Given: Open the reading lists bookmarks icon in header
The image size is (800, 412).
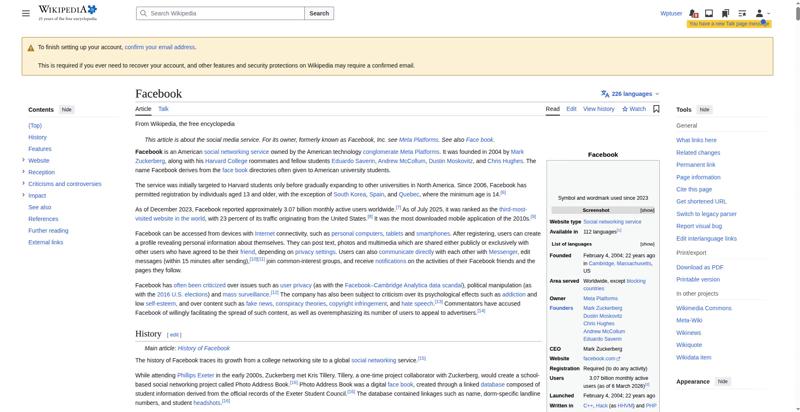Looking at the screenshot, I should pos(725,13).
